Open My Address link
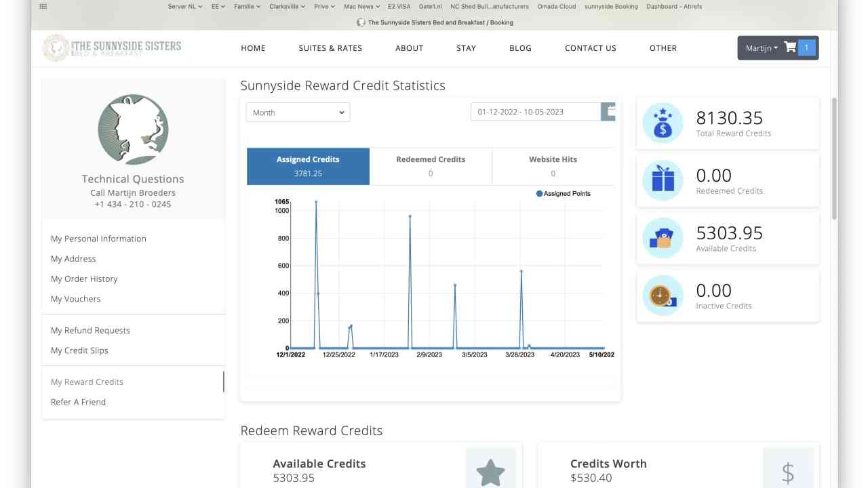This screenshot has height=488, width=868. pos(73,259)
